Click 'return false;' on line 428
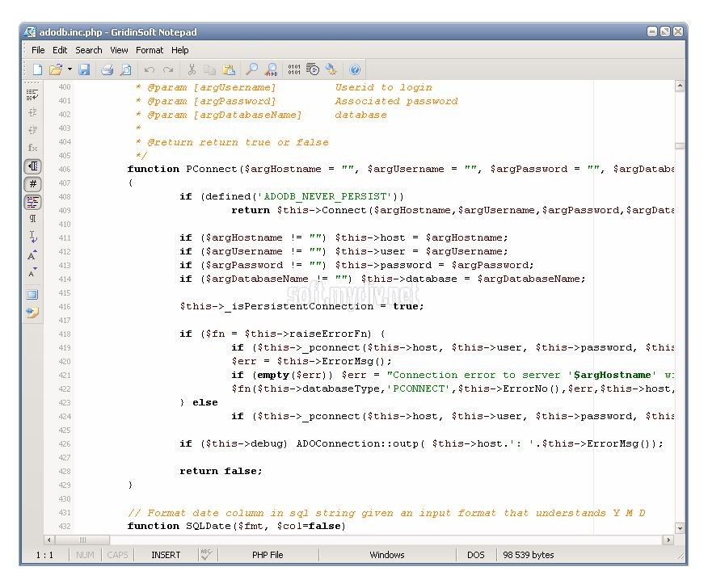 (x=221, y=471)
